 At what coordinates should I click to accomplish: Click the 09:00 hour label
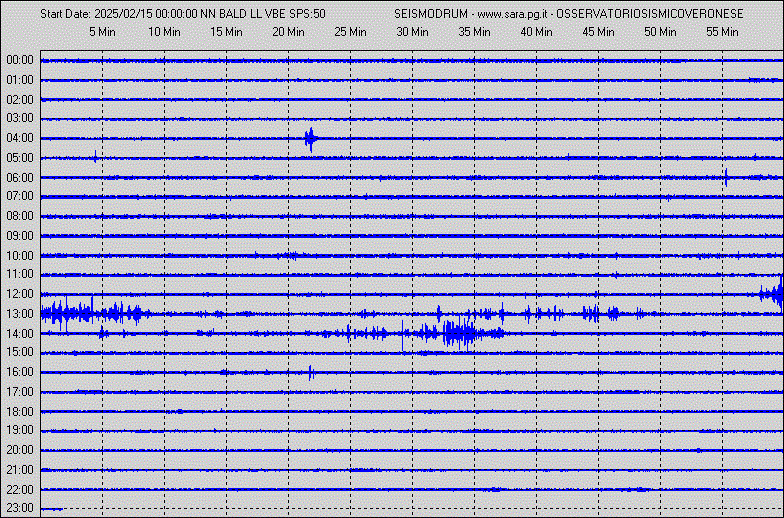point(20,236)
